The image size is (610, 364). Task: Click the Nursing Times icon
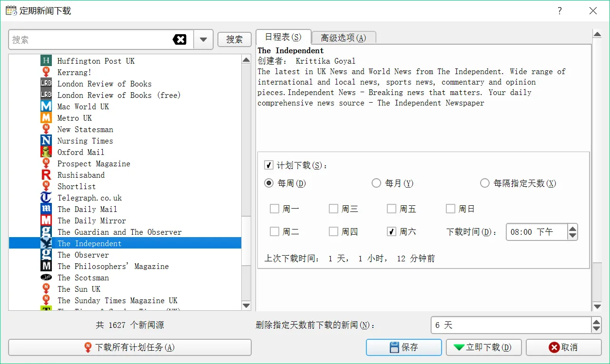point(46,141)
